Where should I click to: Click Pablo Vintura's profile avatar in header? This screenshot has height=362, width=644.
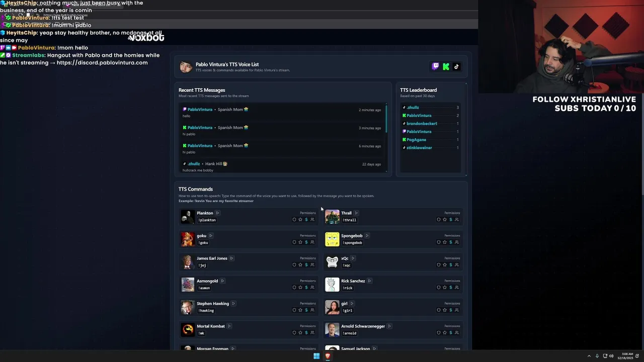[x=186, y=67]
